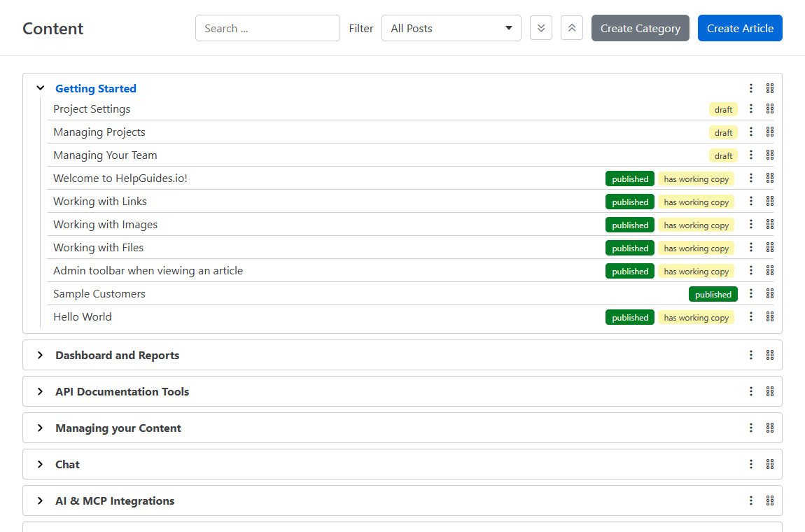Image resolution: width=805 pixels, height=532 pixels.
Task: Open the All Posts filter dropdown
Action: point(451,28)
